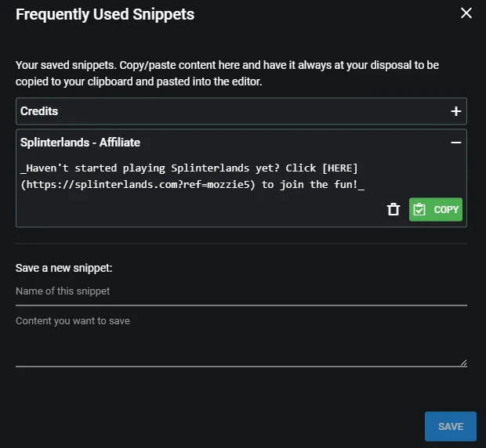The width and height of the screenshot is (486, 448).
Task: Save the new snippet
Action: tap(451, 426)
